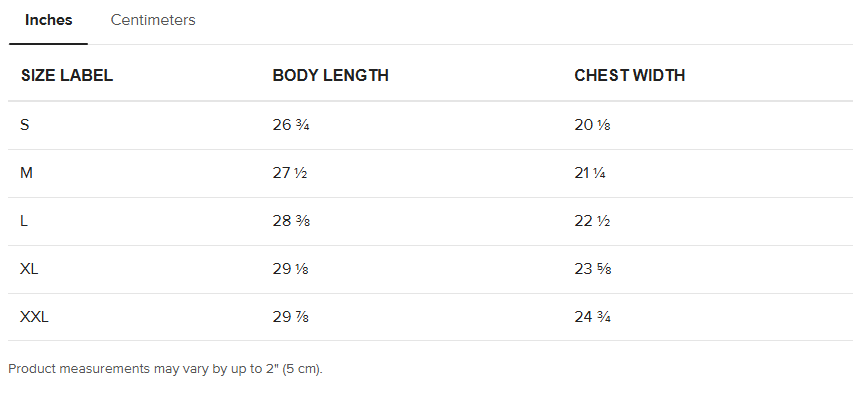Select the XXL size label cell
Image resolution: width=868 pixels, height=407 pixels.
(34, 317)
